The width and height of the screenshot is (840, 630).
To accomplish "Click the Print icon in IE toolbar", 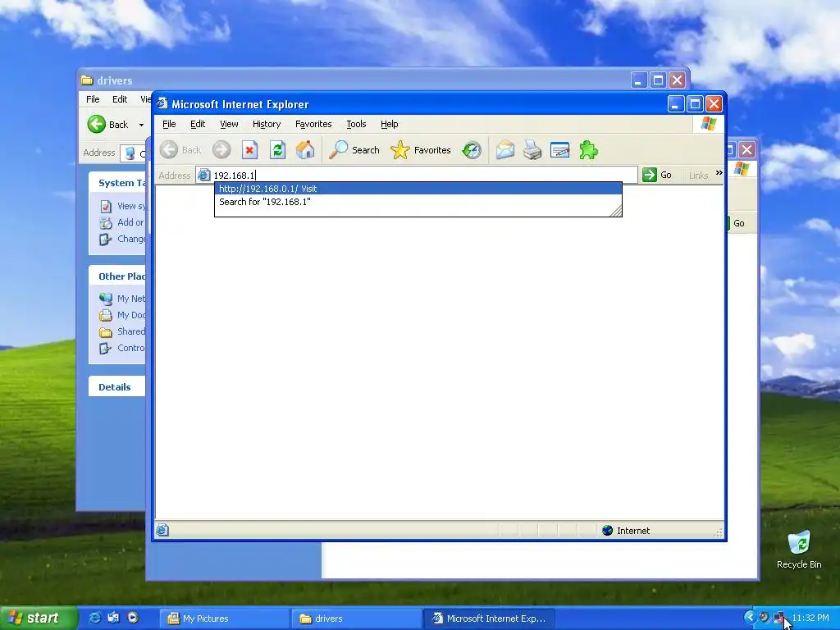I will [x=532, y=150].
